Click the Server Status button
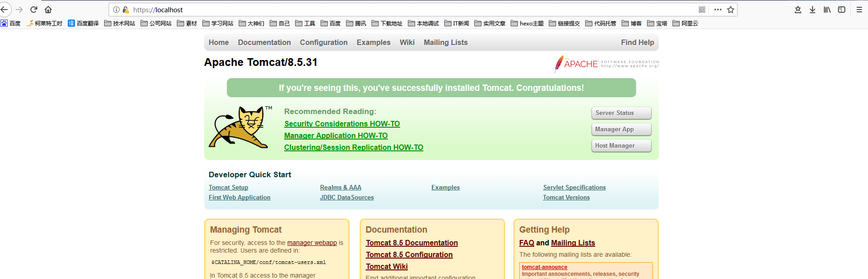Viewport: 868px width, 279px height. (621, 113)
